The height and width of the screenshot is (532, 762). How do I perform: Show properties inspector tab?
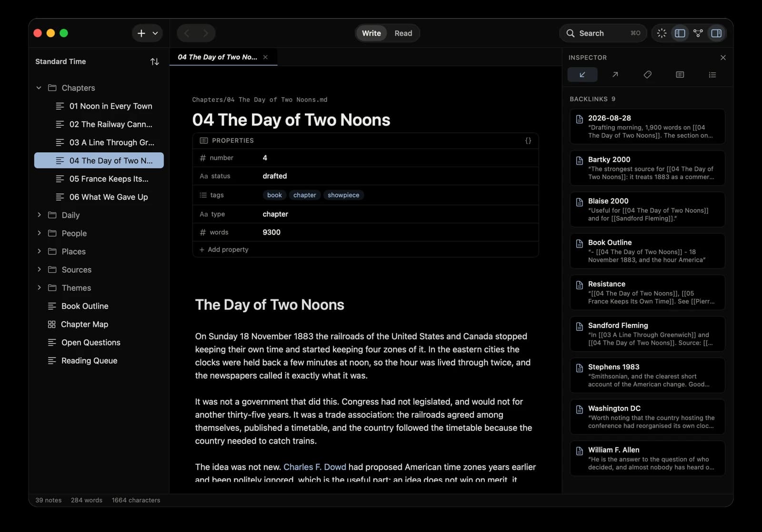[x=680, y=75]
